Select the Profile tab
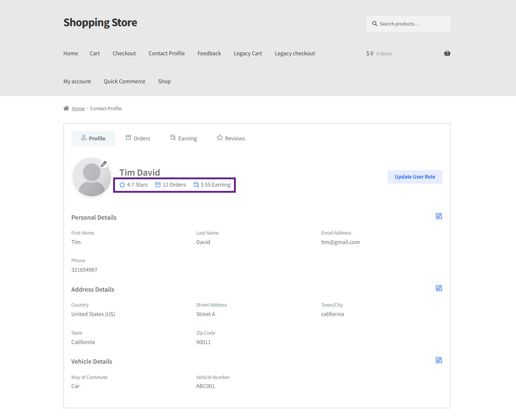516x420 pixels. pyautogui.click(x=93, y=138)
